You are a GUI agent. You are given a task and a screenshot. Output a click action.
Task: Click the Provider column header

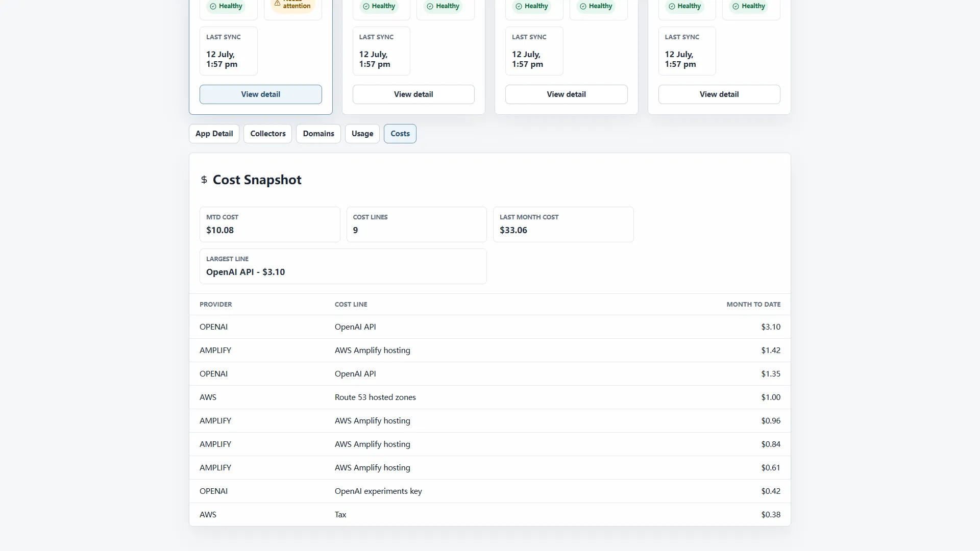pyautogui.click(x=215, y=304)
